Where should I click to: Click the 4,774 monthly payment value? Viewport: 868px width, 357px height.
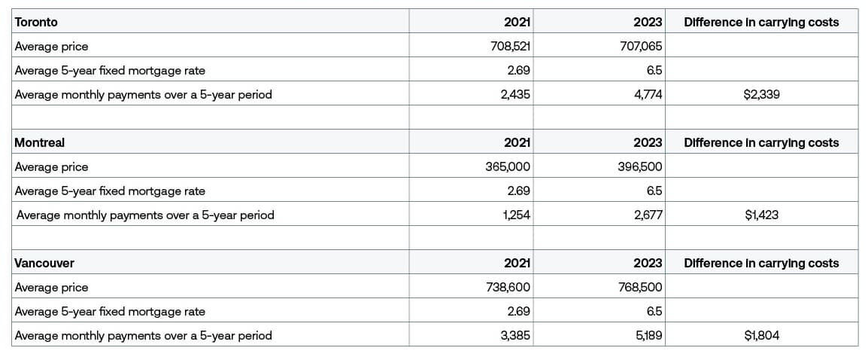tap(647, 95)
